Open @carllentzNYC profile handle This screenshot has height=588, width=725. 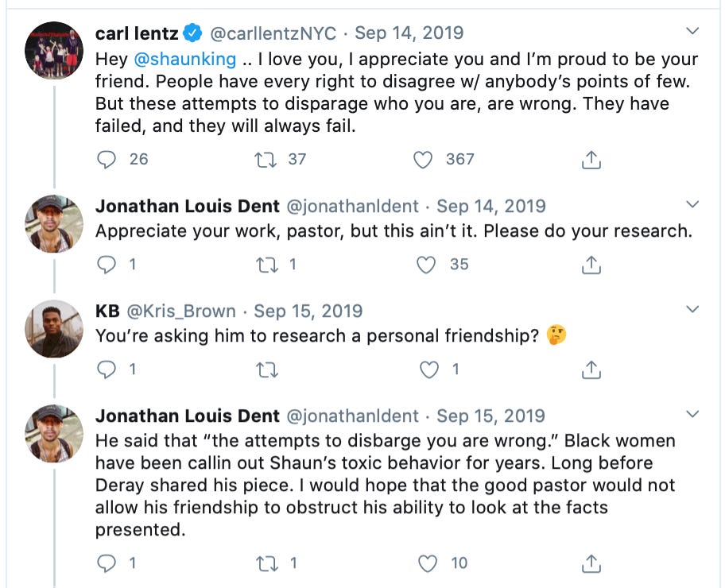[273, 34]
